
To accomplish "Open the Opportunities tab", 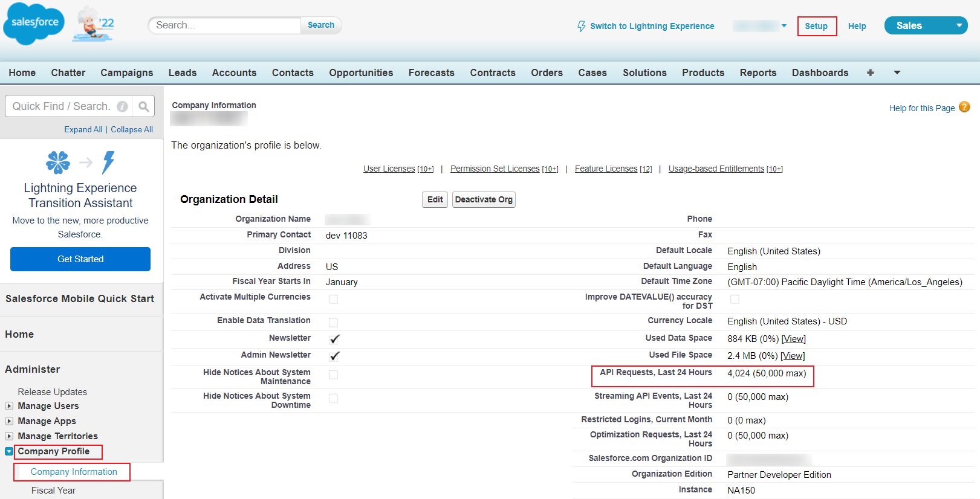I will [x=361, y=72].
